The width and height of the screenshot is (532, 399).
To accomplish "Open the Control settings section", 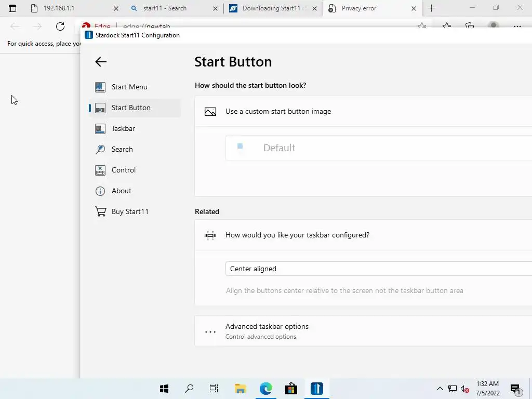I will 135,170.
